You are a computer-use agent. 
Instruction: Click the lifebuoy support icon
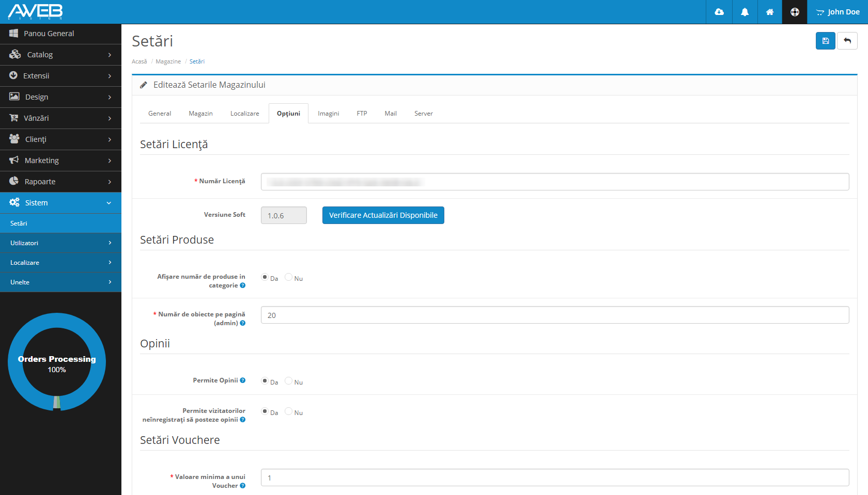pos(795,12)
